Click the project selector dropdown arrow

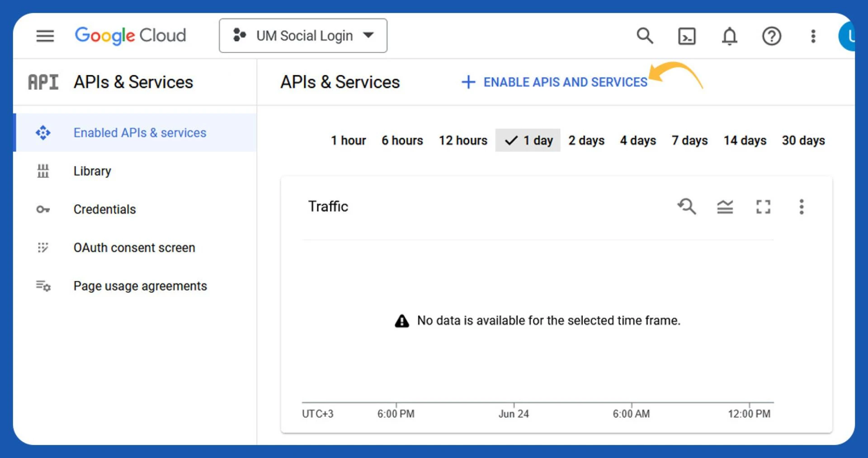point(368,35)
